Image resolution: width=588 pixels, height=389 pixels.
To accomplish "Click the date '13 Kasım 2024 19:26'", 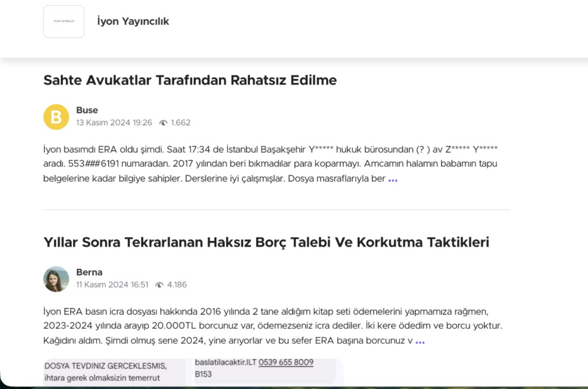I will pos(114,123).
